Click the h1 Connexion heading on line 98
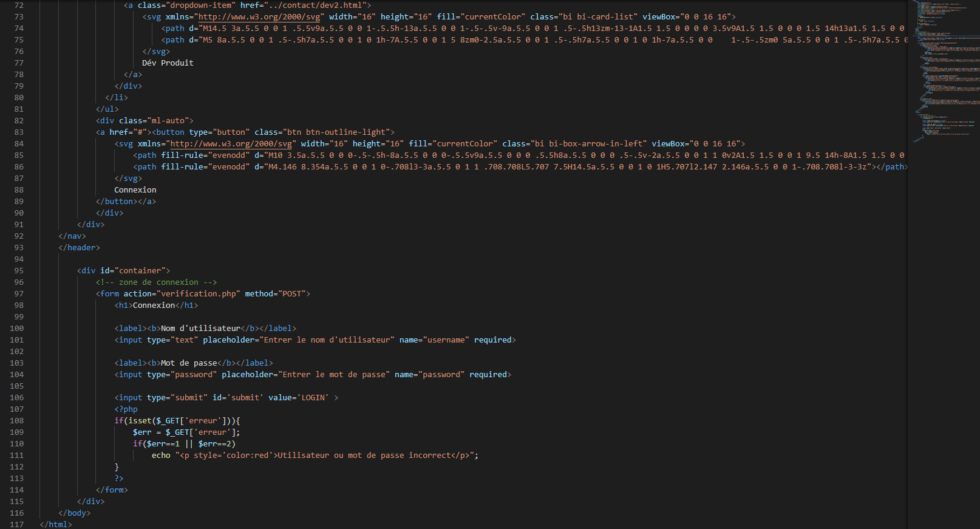 point(154,305)
